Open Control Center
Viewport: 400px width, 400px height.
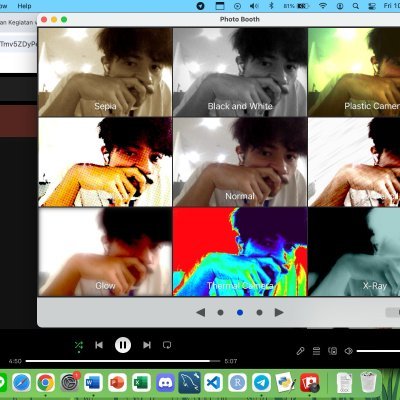click(x=372, y=6)
